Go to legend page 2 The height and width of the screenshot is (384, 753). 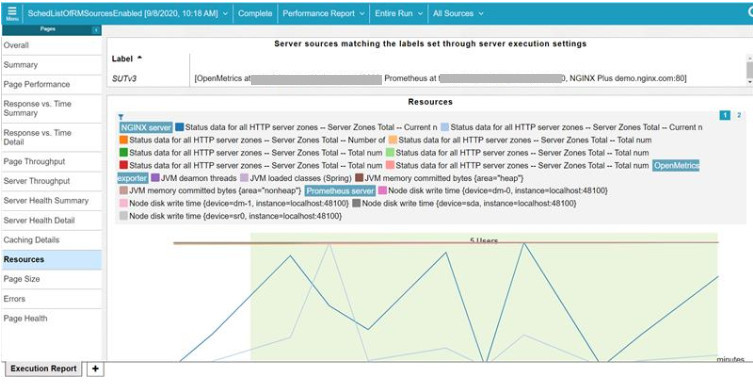click(x=739, y=115)
